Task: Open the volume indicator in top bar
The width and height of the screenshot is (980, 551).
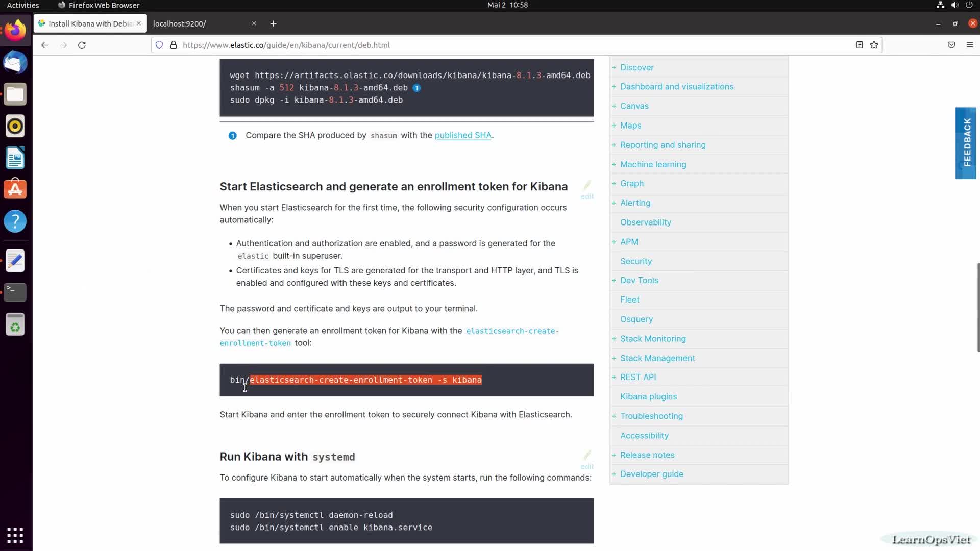Action: pos(954,5)
